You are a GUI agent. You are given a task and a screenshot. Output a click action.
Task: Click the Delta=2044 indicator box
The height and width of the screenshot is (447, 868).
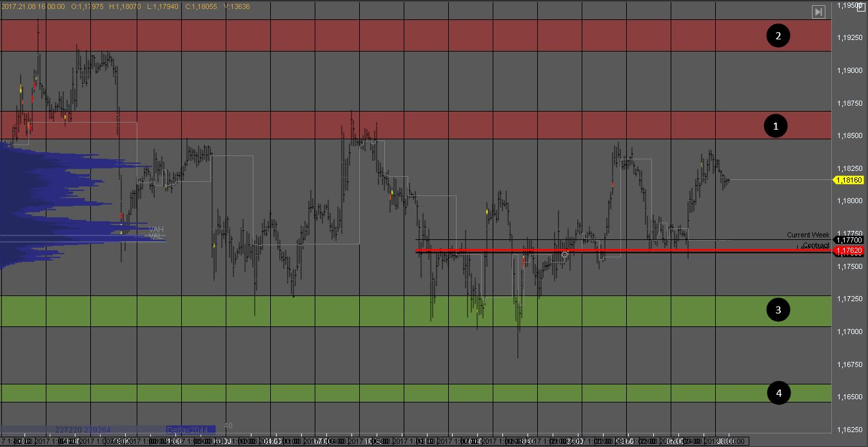[x=187, y=430]
